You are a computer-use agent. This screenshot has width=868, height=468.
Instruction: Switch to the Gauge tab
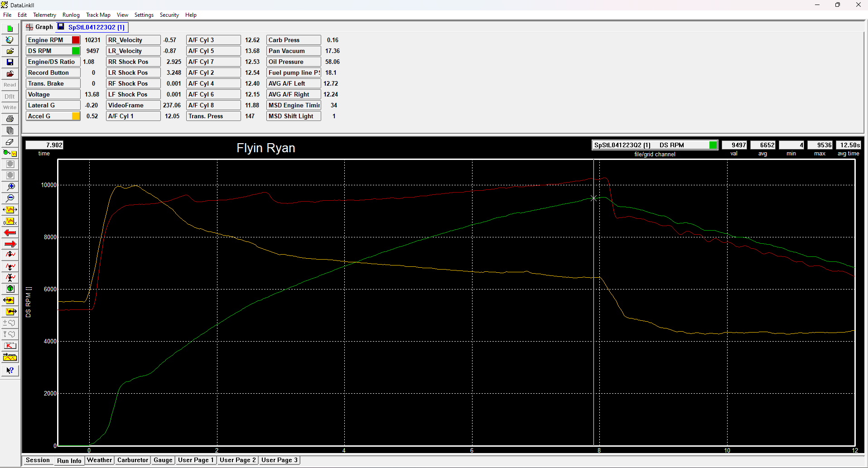[163, 460]
